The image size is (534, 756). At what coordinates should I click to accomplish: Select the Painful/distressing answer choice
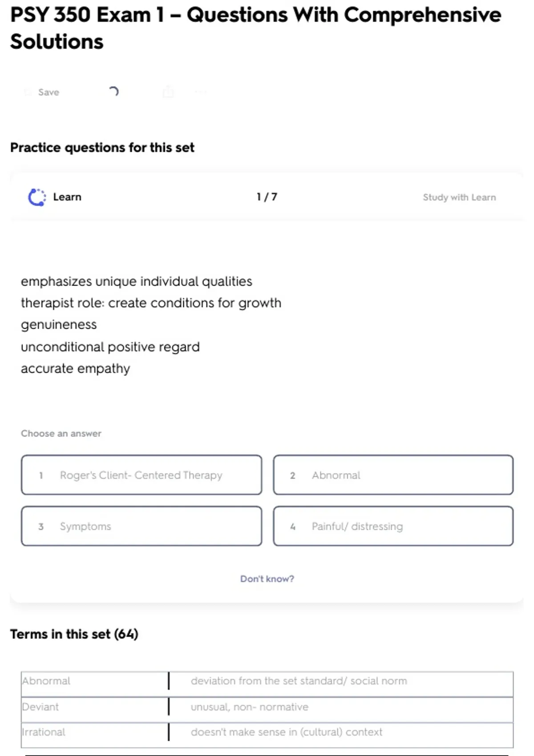(x=393, y=526)
